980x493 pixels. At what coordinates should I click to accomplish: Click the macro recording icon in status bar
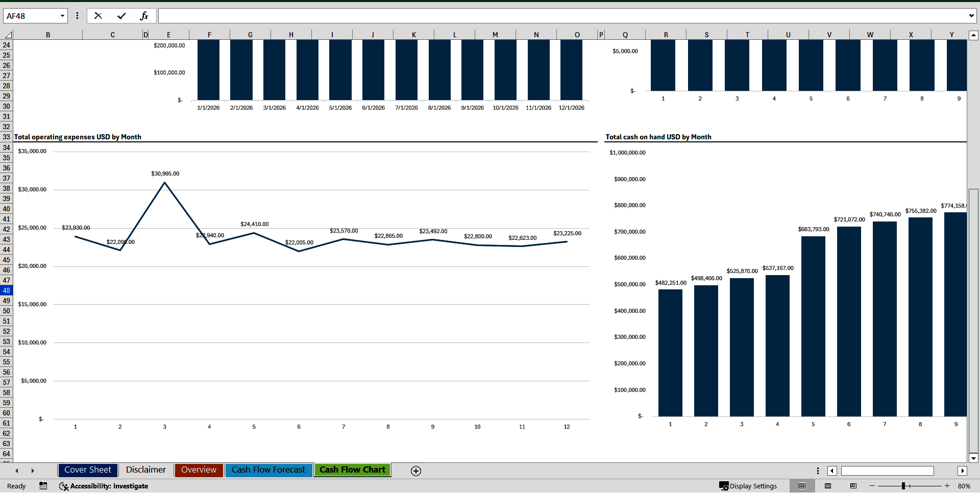(x=43, y=486)
